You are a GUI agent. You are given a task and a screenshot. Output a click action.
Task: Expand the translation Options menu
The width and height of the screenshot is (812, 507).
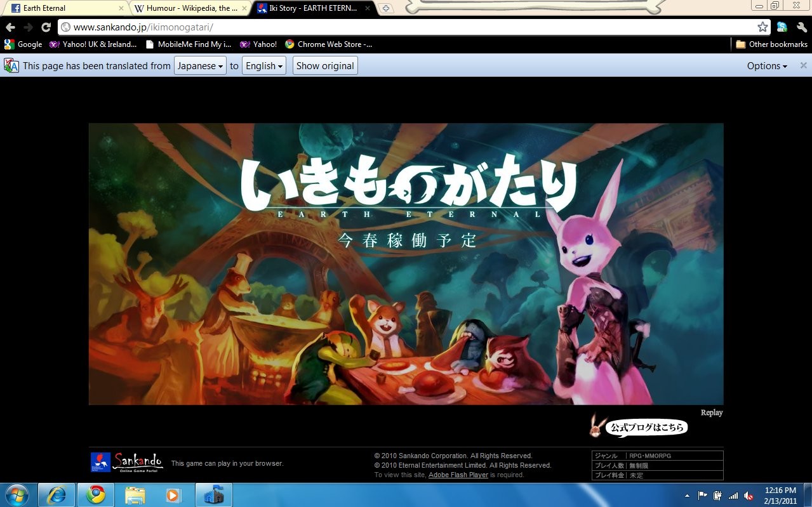click(x=767, y=66)
